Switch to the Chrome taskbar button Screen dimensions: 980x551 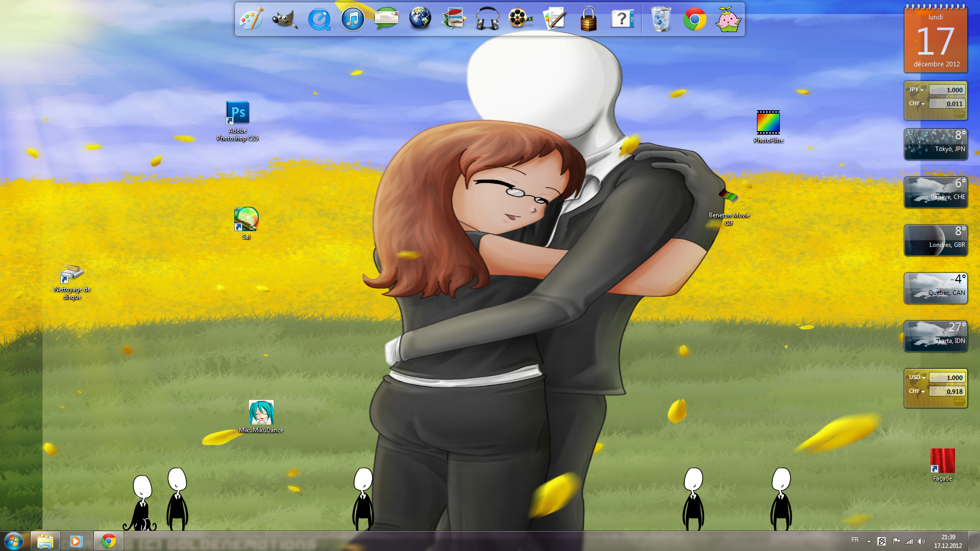coord(109,541)
